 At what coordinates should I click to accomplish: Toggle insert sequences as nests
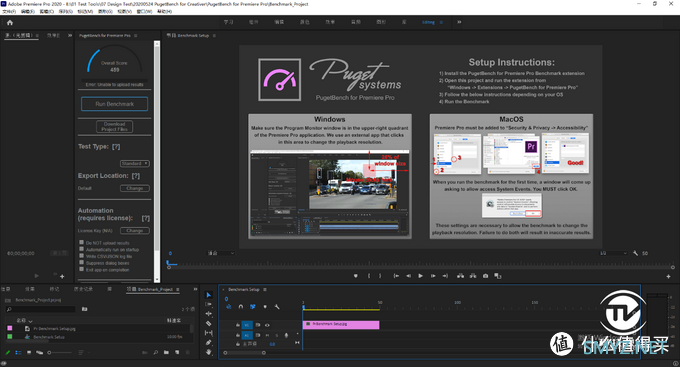pos(229,307)
